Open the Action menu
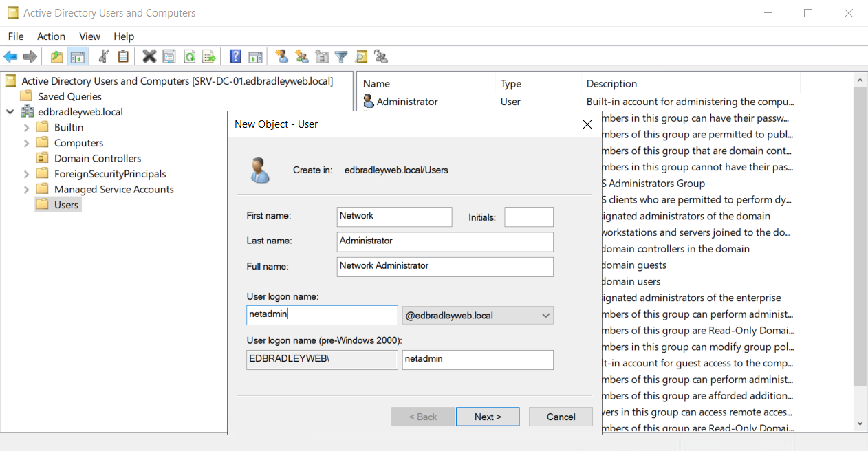 coord(51,36)
